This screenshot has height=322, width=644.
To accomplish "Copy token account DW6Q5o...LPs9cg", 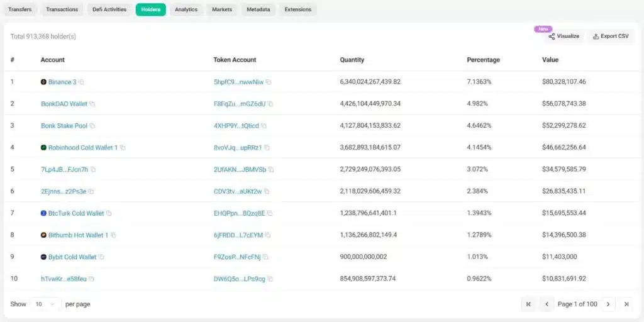I will point(270,279).
